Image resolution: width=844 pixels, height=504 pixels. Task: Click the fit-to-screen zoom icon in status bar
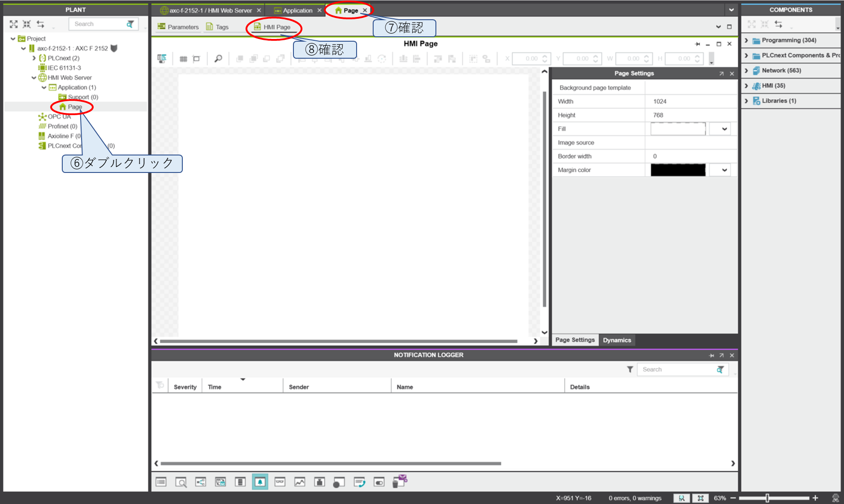701,498
